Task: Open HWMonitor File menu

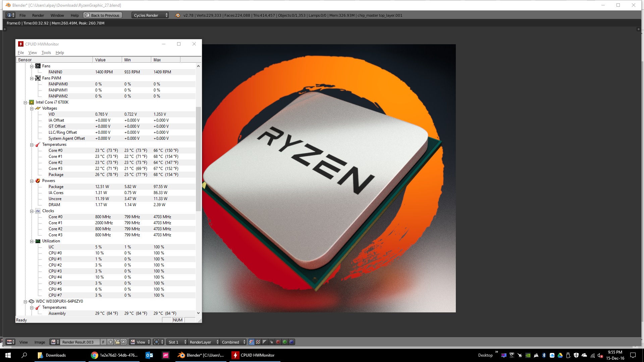Action: (21, 53)
